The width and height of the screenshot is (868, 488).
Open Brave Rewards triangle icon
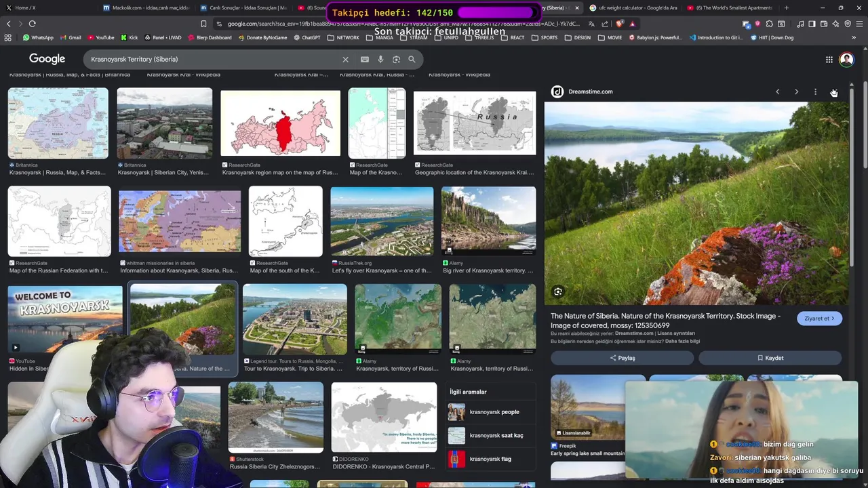633,24
